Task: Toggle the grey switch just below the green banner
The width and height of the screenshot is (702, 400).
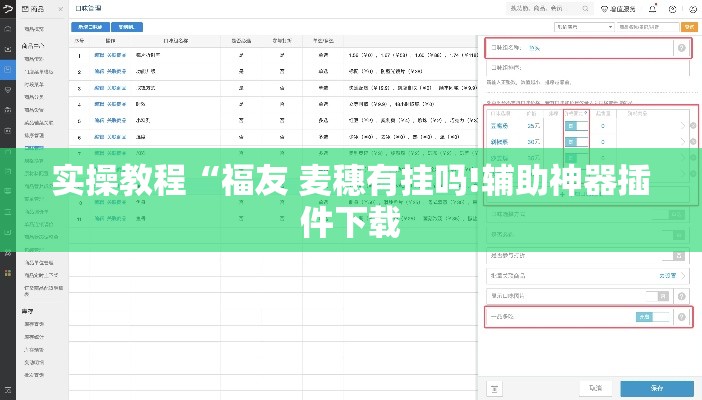Action: pyautogui.click(x=673, y=256)
